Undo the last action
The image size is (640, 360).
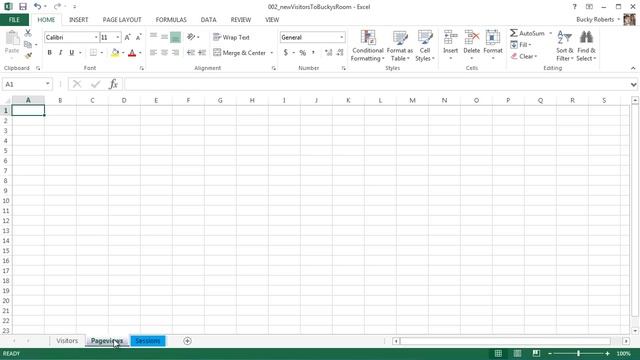point(37,7)
